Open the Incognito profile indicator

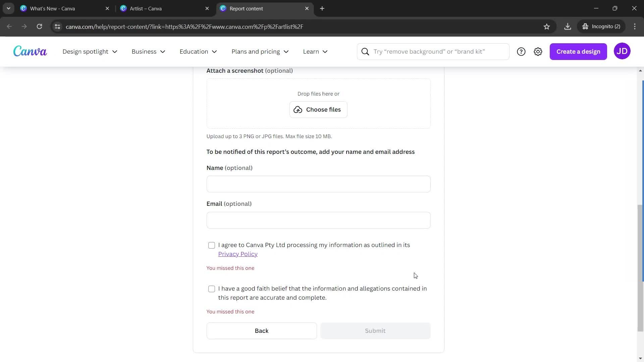coord(601,26)
